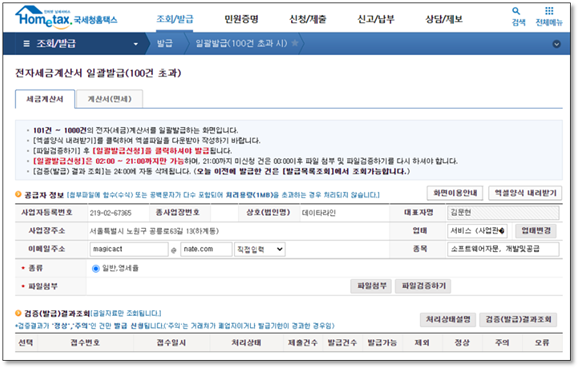Focus the 종목 input field

tap(503, 249)
